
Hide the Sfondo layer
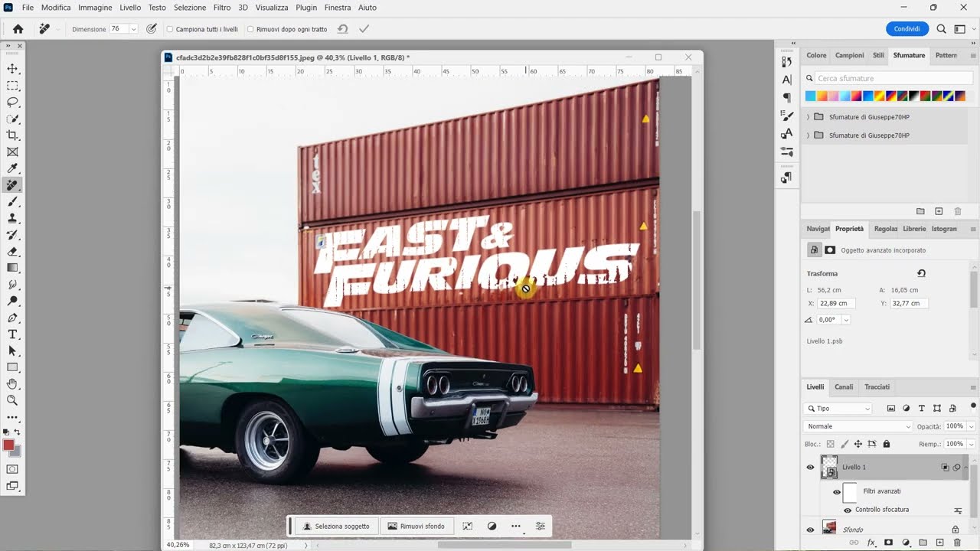point(810,529)
